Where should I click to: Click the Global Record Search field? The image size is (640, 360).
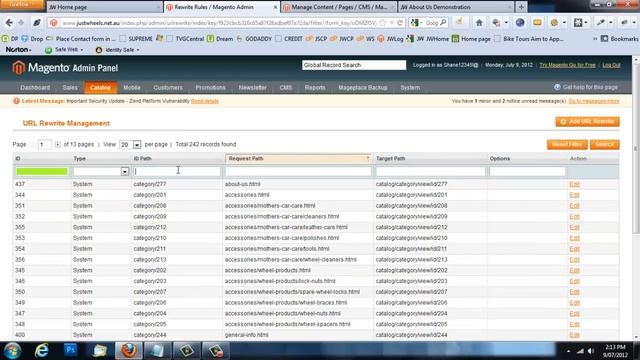(x=354, y=65)
